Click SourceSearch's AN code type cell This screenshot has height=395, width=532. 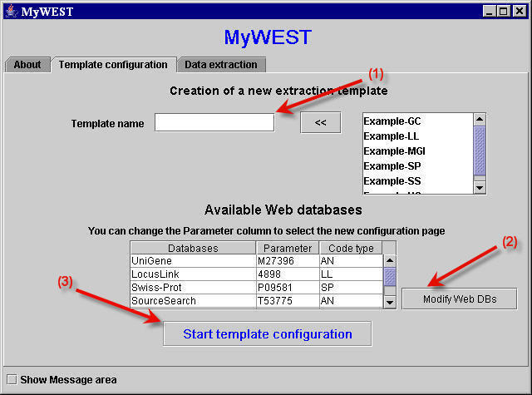coord(351,301)
